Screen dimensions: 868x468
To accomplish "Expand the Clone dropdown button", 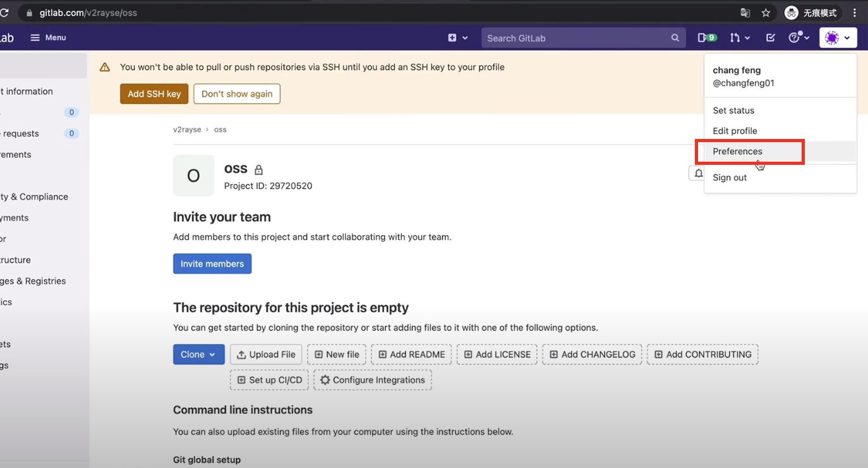I will [198, 354].
